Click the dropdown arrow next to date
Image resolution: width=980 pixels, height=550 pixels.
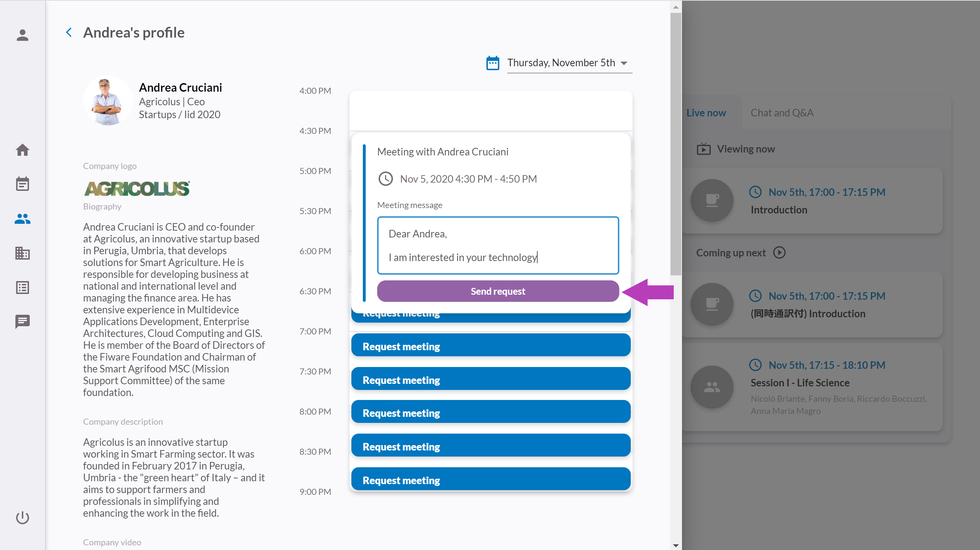pos(624,63)
